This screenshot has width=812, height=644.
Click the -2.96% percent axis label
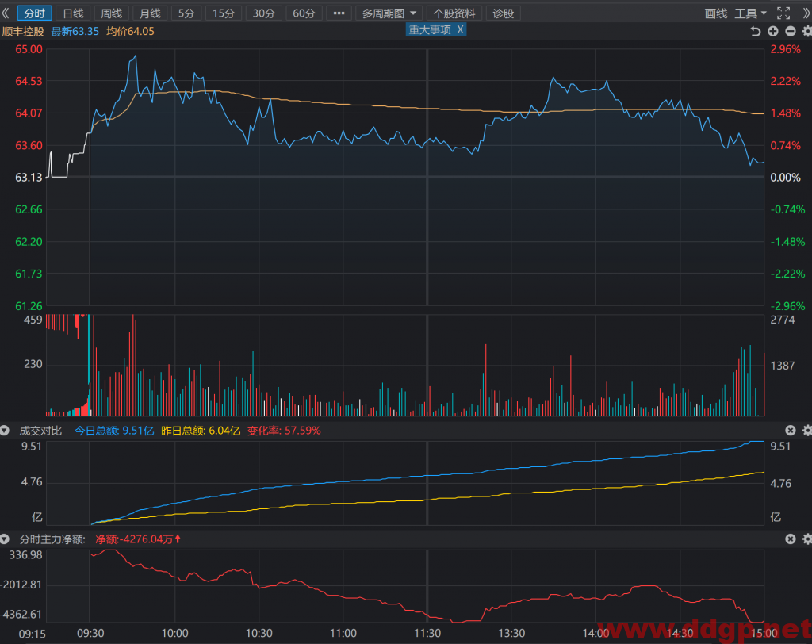coord(787,306)
